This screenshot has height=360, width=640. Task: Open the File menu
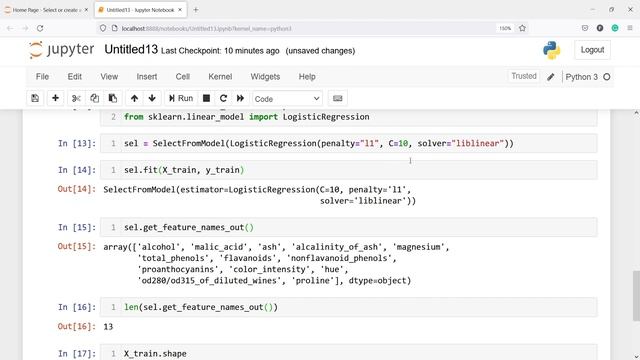(x=42, y=77)
